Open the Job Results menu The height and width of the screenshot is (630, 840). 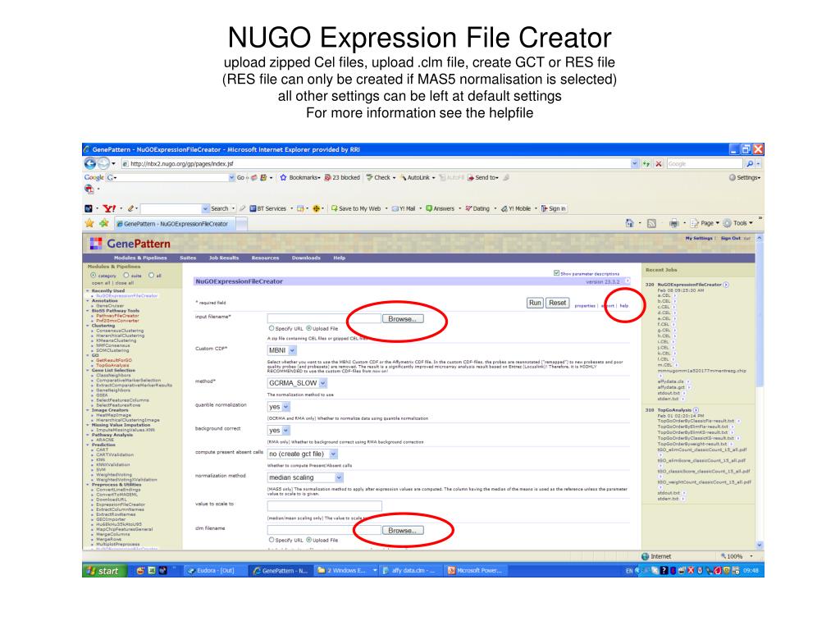point(224,258)
